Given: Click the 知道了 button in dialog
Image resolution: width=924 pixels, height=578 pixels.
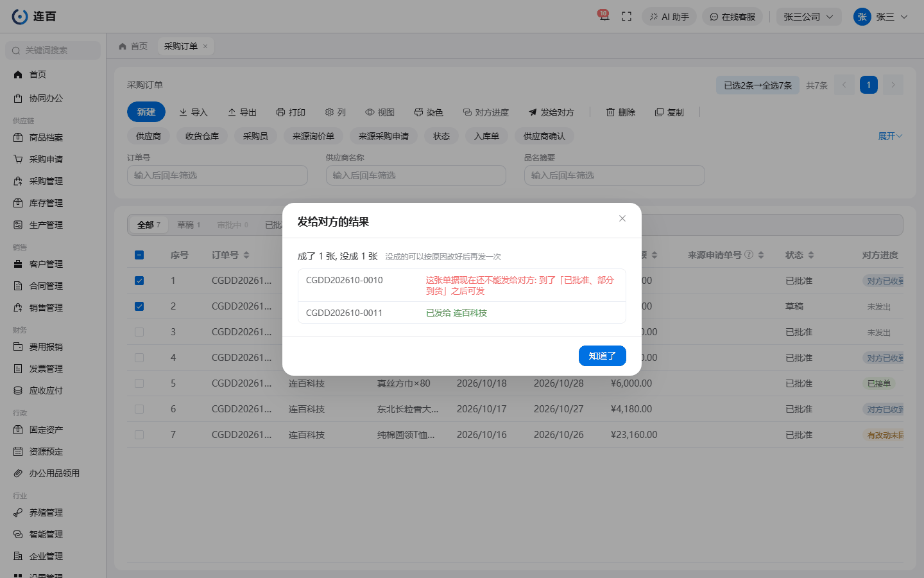Looking at the screenshot, I should [602, 356].
